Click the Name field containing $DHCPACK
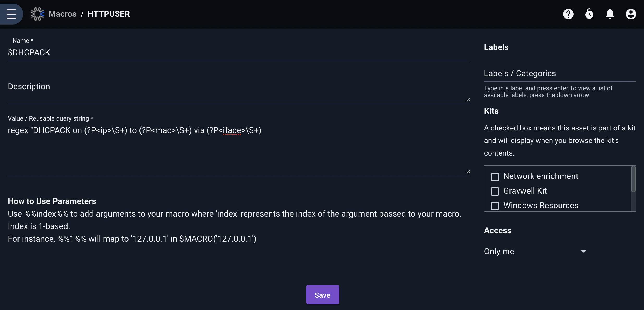The height and width of the screenshot is (310, 644). (239, 53)
